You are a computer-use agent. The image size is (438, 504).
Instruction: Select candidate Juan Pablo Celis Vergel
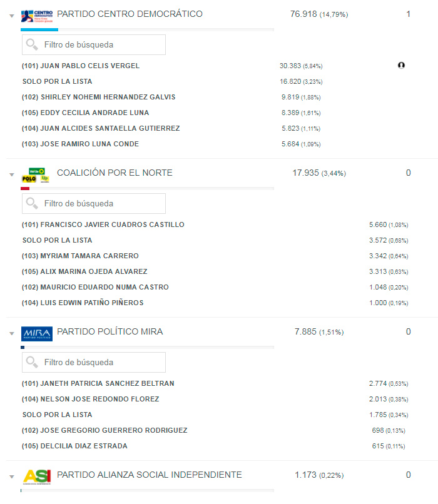(x=81, y=66)
